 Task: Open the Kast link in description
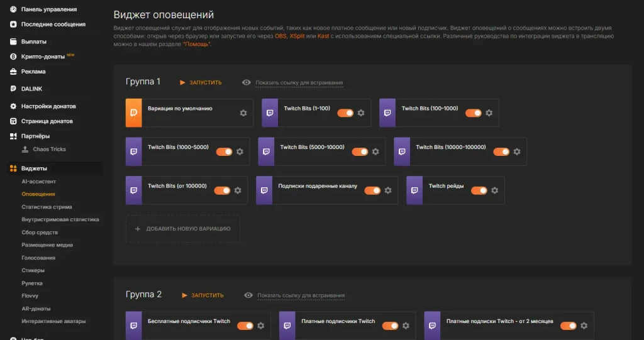(x=323, y=36)
